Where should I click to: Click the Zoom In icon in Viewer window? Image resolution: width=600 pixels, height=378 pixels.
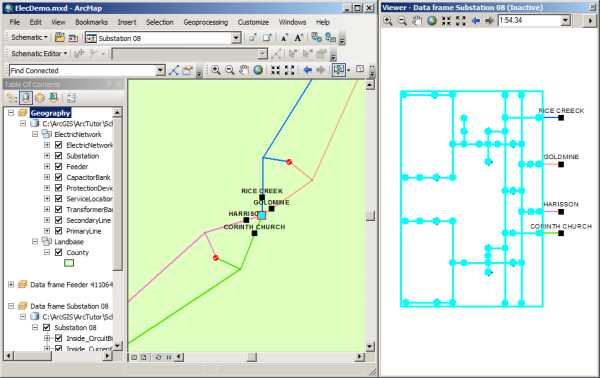pyautogui.click(x=388, y=21)
